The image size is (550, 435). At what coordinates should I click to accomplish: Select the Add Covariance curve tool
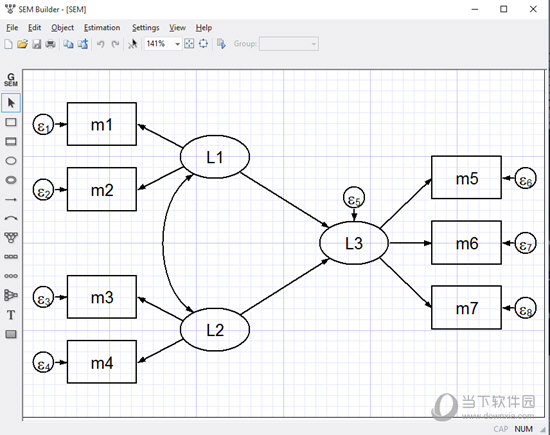(x=11, y=218)
